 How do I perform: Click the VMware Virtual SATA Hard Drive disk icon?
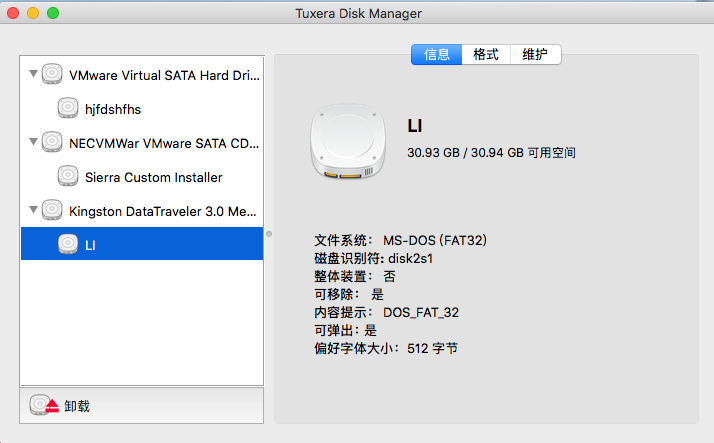click(x=52, y=74)
